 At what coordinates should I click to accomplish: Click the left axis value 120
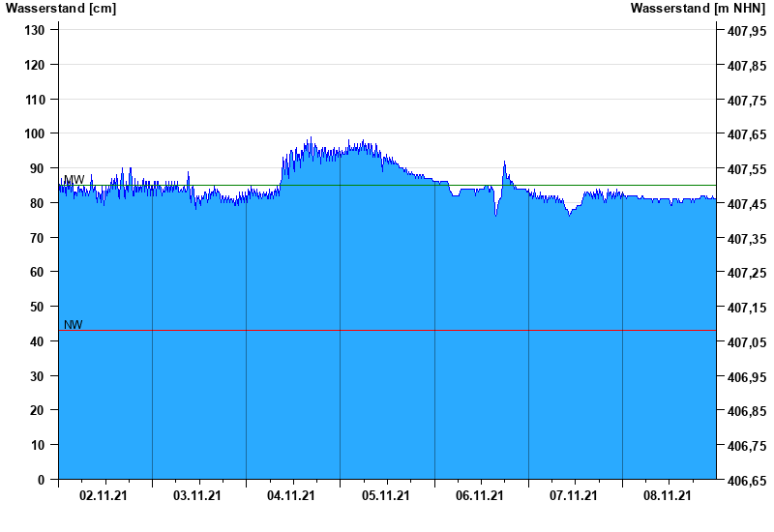(x=34, y=65)
